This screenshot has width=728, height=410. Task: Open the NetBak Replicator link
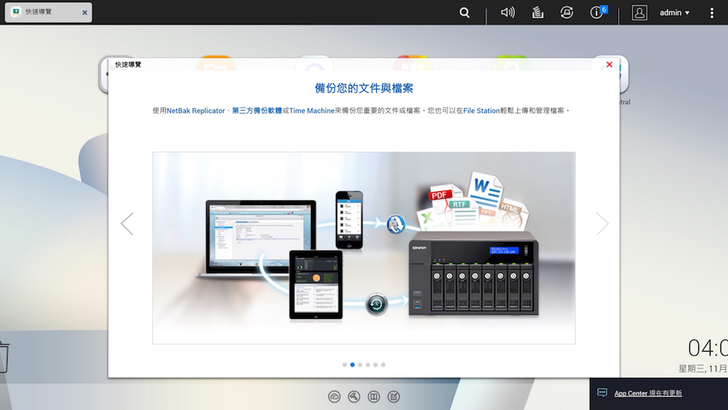pos(195,111)
